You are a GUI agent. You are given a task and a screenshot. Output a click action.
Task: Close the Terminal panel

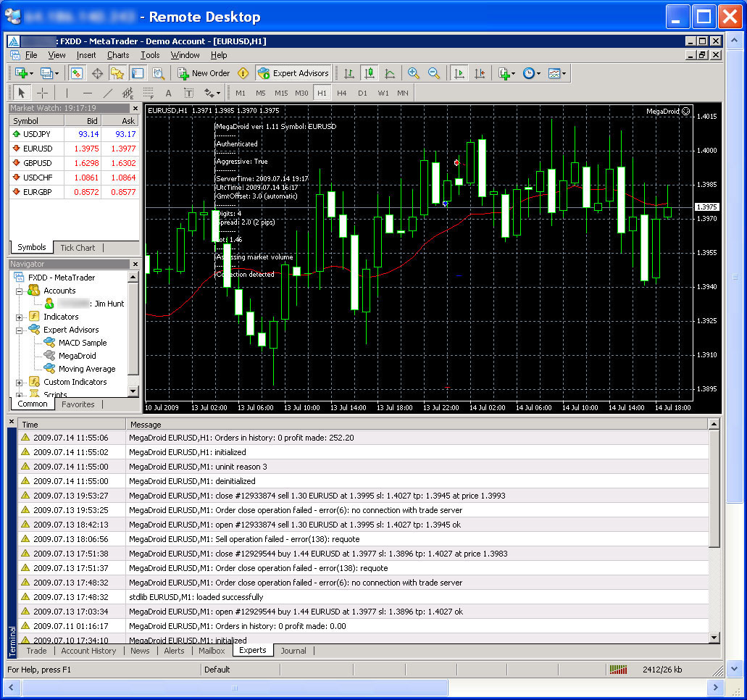[12, 422]
